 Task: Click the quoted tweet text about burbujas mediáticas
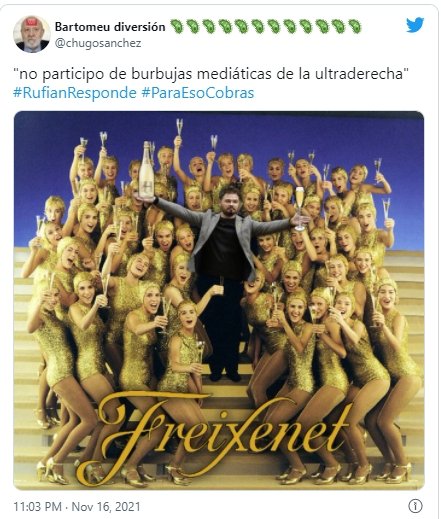click(x=211, y=74)
